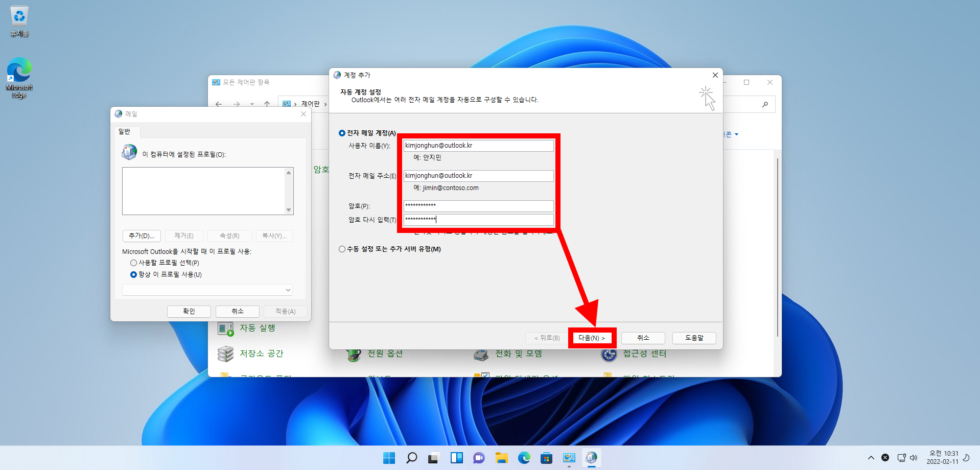Click the password (암호) field
The height and width of the screenshot is (470, 980).
coord(478,206)
